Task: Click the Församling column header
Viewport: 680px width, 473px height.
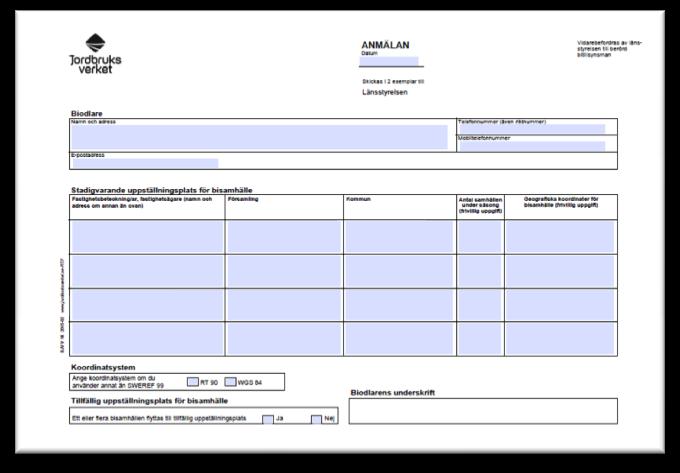Action: click(x=243, y=199)
